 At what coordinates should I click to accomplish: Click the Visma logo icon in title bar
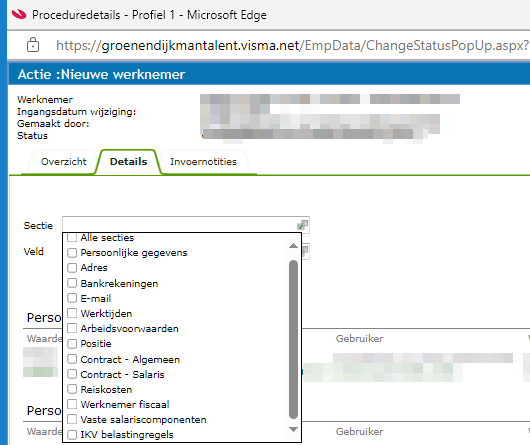(x=19, y=15)
